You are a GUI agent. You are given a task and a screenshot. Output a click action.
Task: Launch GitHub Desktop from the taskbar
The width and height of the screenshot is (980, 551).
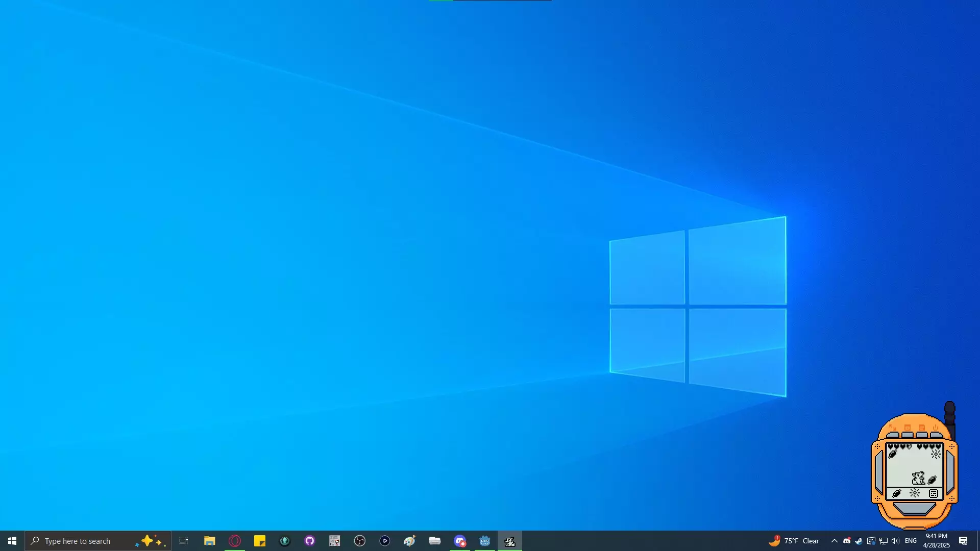click(310, 541)
